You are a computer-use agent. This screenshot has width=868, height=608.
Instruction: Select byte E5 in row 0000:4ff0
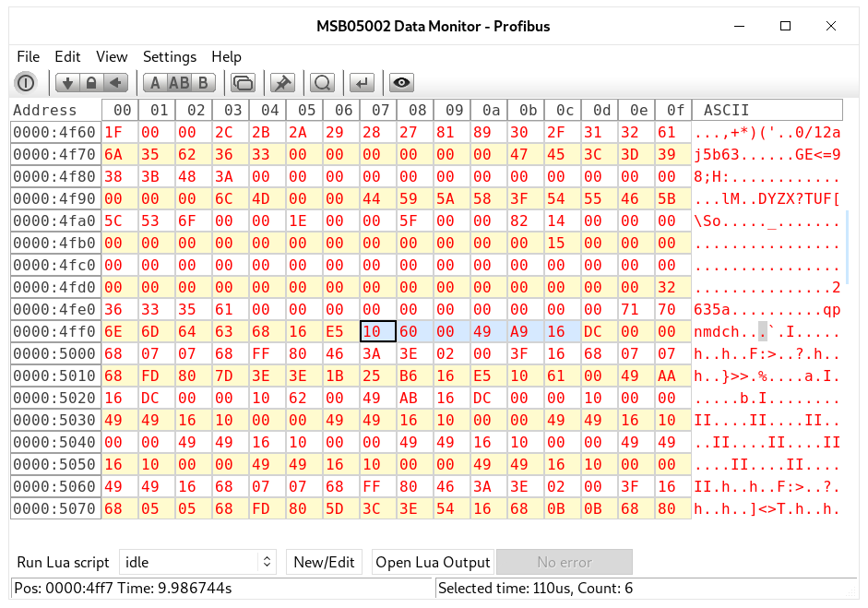pyautogui.click(x=341, y=332)
